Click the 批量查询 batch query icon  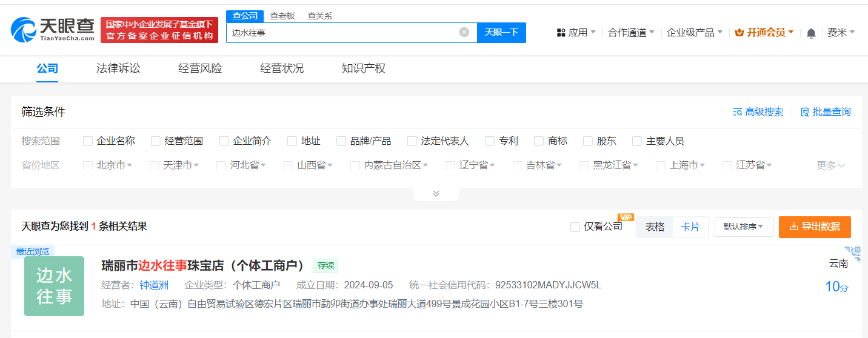tap(805, 112)
